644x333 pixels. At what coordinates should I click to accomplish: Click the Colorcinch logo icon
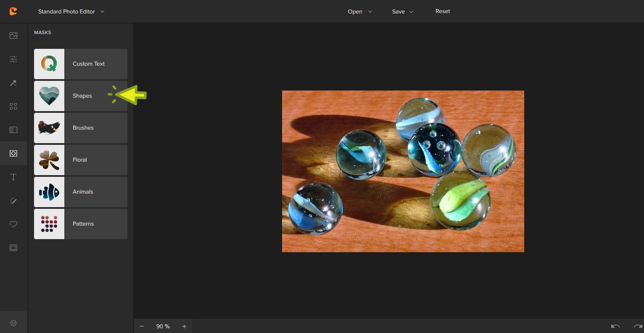coord(13,11)
